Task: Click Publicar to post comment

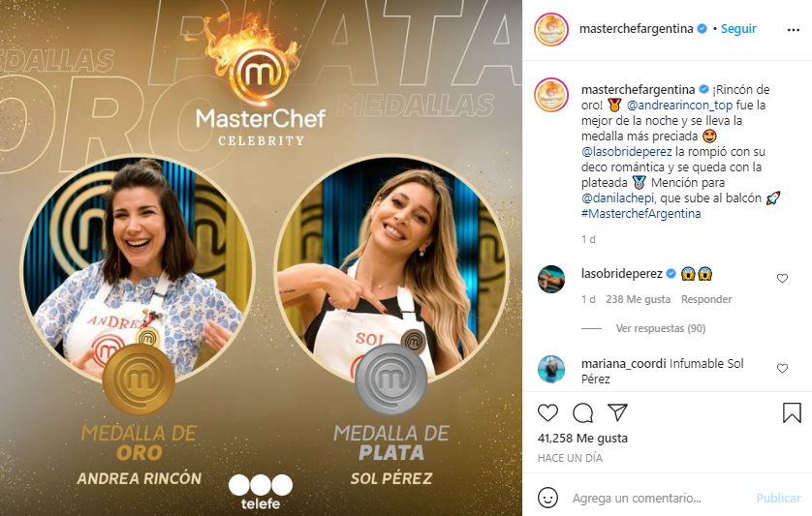Action: click(778, 498)
